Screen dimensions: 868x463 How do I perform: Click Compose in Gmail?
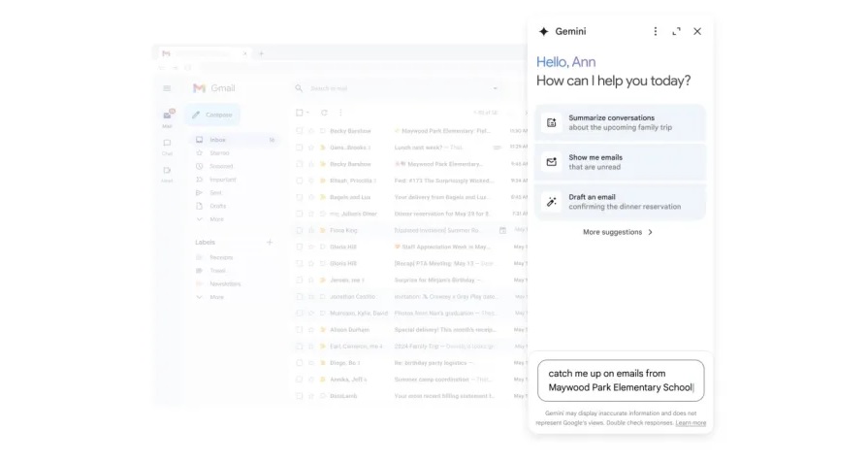point(212,115)
